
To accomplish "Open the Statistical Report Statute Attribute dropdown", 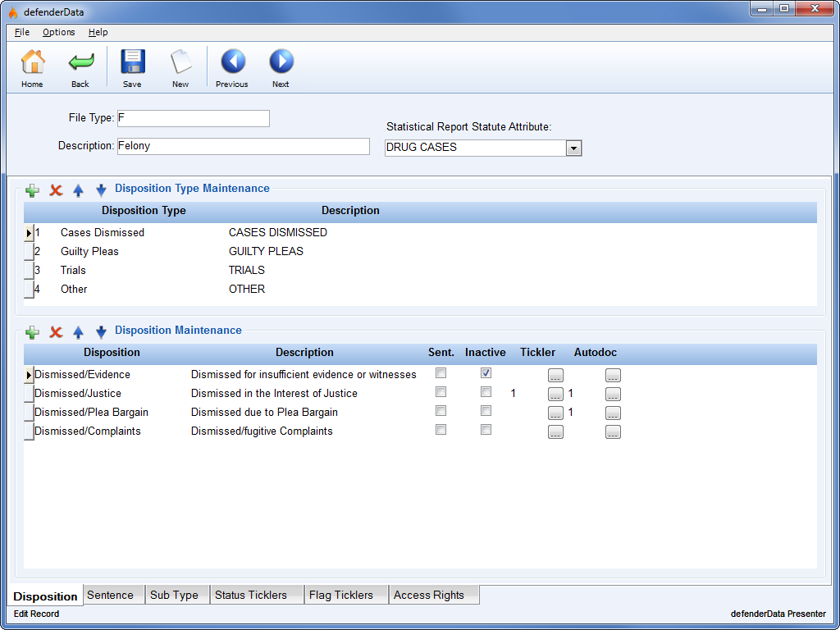I will coord(573,148).
